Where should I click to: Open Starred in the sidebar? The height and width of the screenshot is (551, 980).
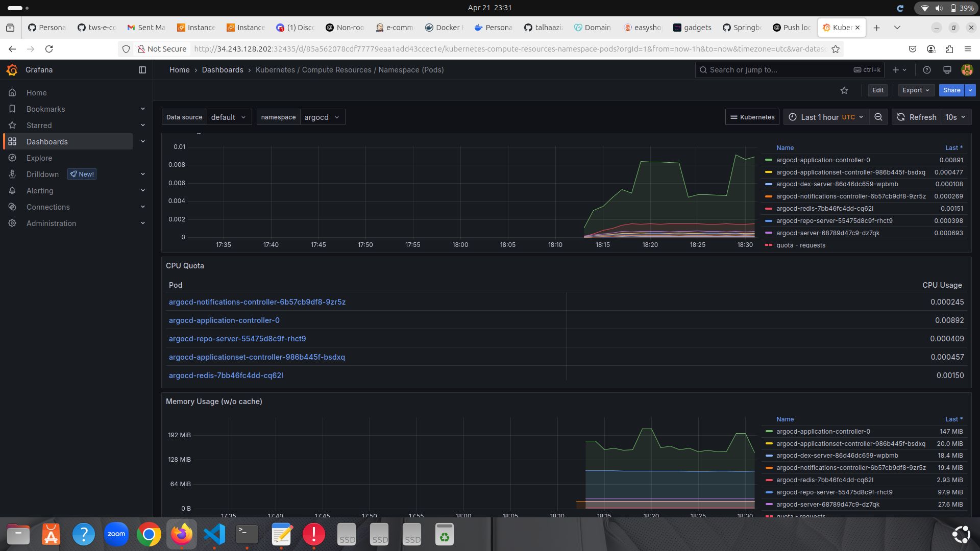[x=39, y=126]
